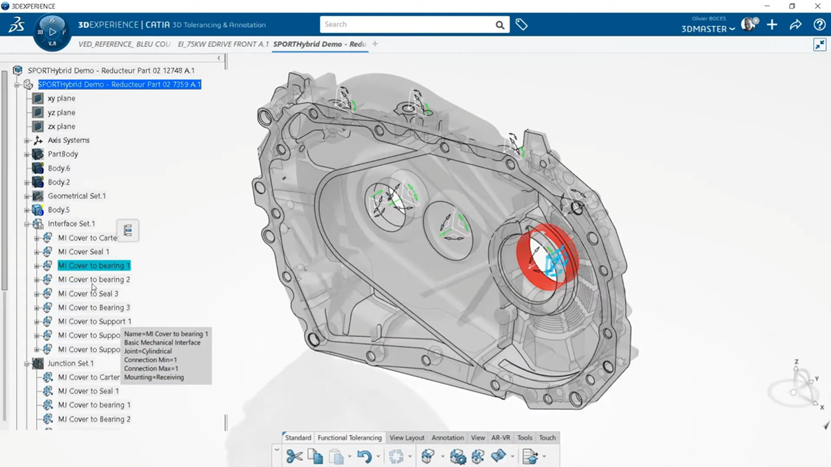Select MI Cover to Bearing 3
Viewport: 831px width, 467px height.
[x=94, y=307]
